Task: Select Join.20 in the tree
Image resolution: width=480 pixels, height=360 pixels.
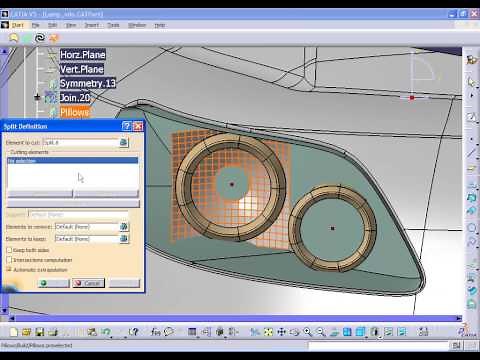Action: [75, 98]
